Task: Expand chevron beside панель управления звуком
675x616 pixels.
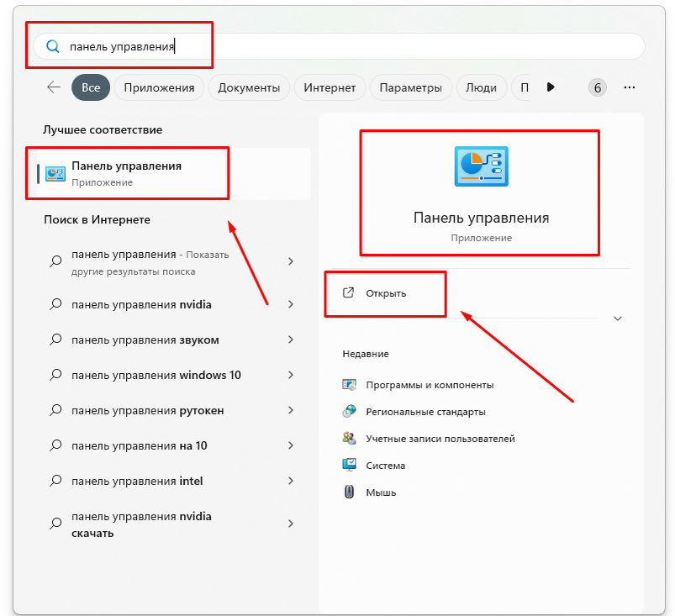Action: pos(291,340)
